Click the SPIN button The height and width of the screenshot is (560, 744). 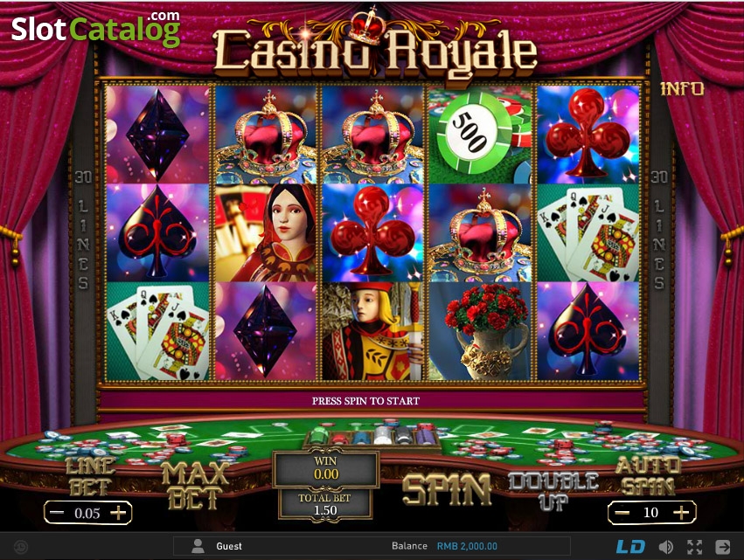click(x=447, y=489)
